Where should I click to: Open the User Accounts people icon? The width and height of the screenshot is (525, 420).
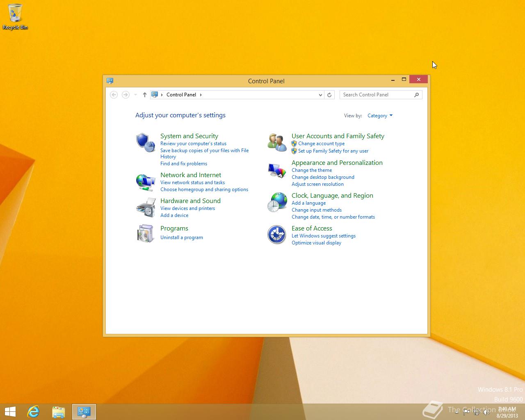point(277,142)
